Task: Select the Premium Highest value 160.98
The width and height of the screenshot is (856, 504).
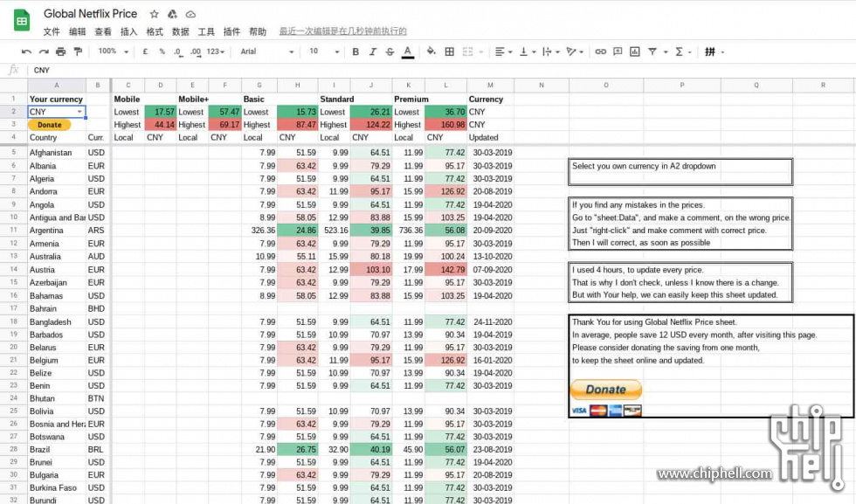Action: point(446,125)
